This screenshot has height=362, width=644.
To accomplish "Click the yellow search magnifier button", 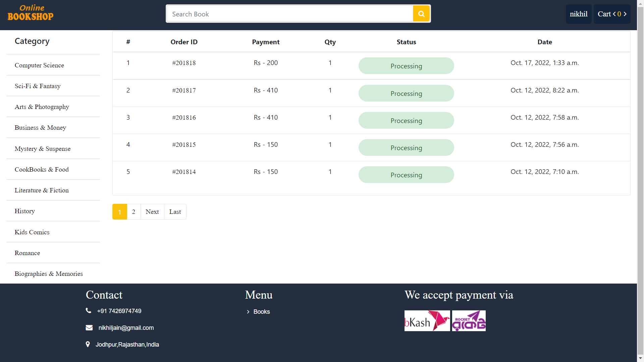I will pos(421,14).
